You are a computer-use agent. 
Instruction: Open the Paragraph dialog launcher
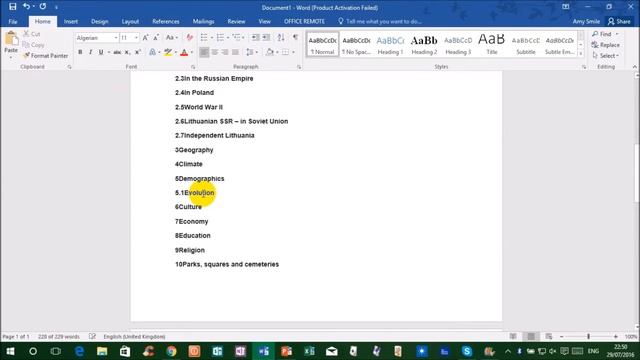coord(299,67)
